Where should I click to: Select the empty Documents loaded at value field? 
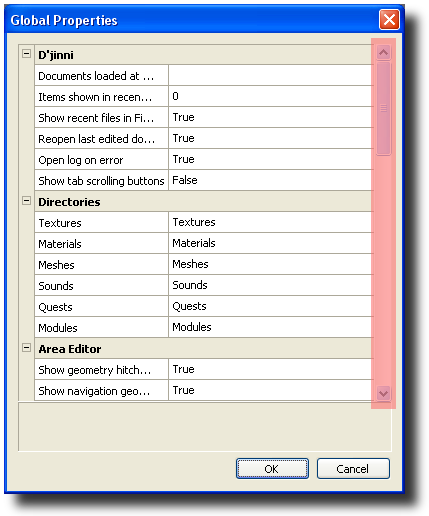click(x=271, y=75)
